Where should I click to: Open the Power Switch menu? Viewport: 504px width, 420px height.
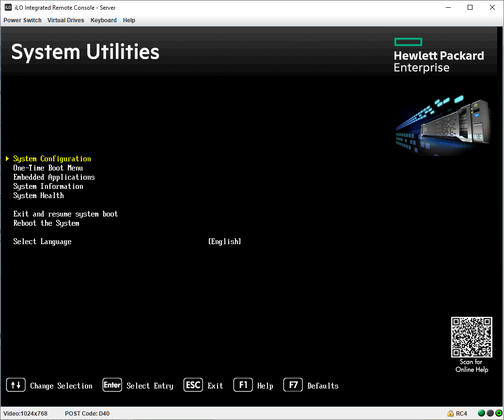click(x=22, y=20)
